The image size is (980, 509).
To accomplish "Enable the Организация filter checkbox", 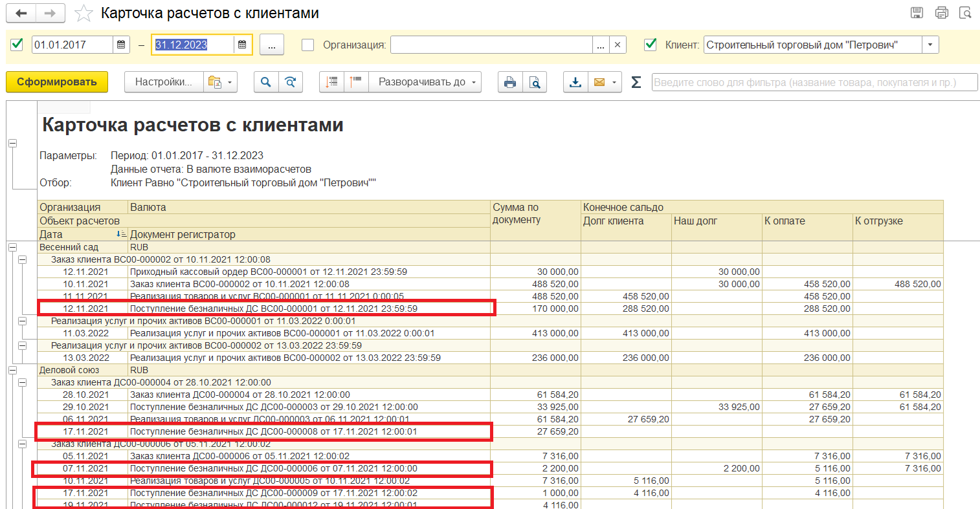I will [x=308, y=45].
